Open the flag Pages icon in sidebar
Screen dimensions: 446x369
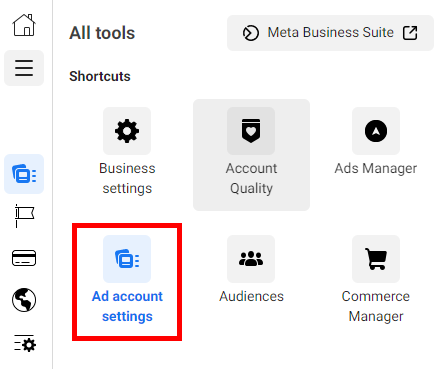click(24, 216)
